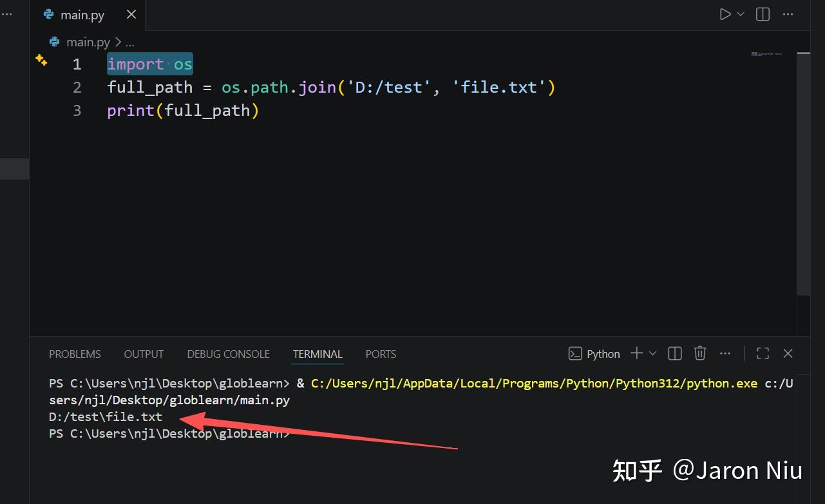Screen dimensions: 825x504
Task: Click the python.exe path in terminal
Action: pyautogui.click(x=534, y=383)
